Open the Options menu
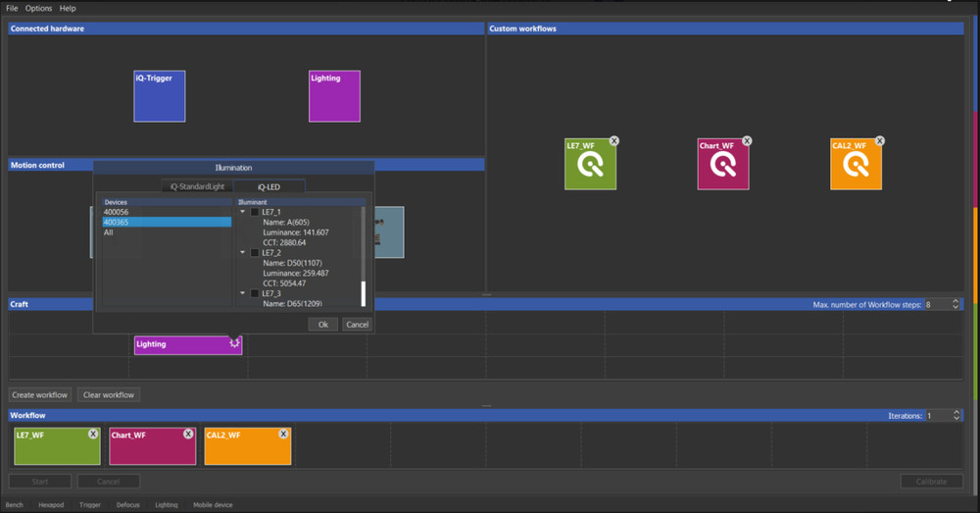The width and height of the screenshot is (980, 513). (x=39, y=8)
